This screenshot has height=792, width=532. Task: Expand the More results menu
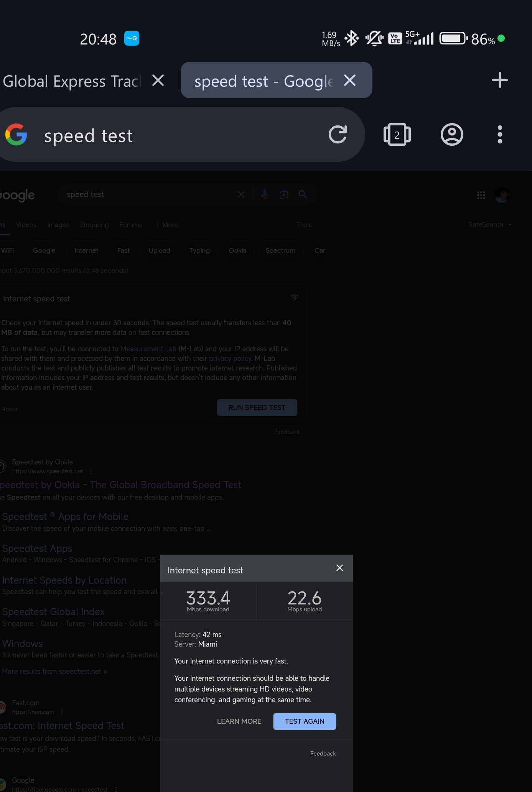tap(167, 225)
